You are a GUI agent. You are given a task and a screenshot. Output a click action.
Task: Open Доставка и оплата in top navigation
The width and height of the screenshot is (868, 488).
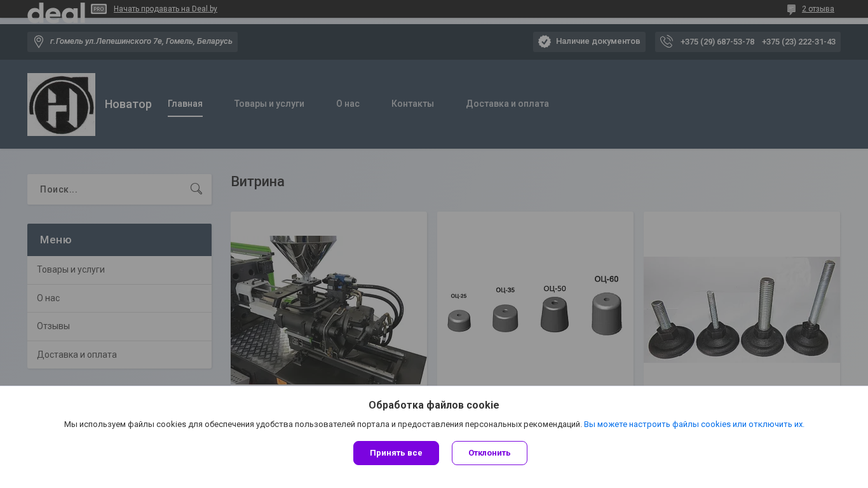[508, 104]
